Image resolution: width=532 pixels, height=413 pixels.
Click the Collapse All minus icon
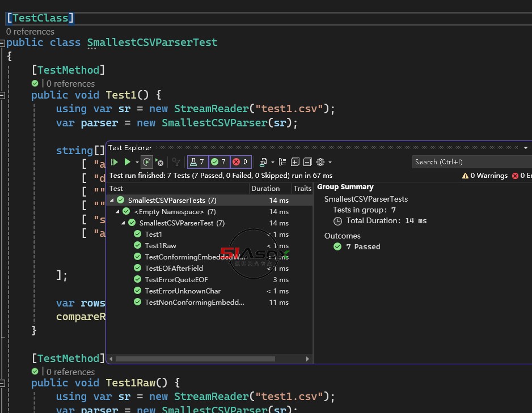[x=307, y=162]
